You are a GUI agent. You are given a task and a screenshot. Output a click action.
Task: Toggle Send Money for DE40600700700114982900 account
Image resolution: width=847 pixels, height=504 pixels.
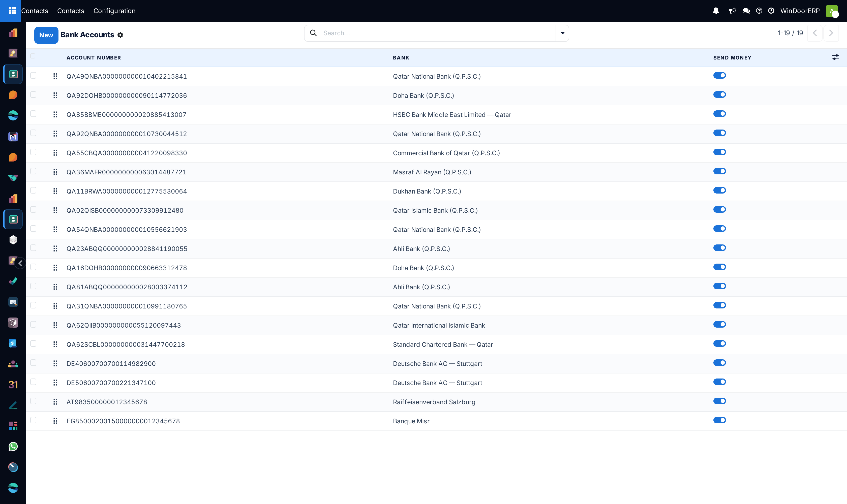[x=719, y=363]
